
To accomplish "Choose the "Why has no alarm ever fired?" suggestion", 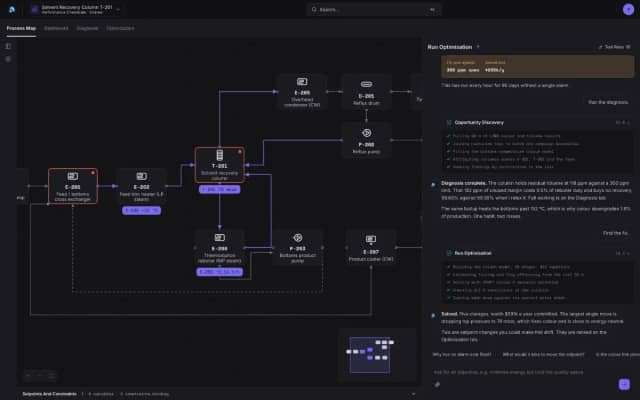I will 462,354.
